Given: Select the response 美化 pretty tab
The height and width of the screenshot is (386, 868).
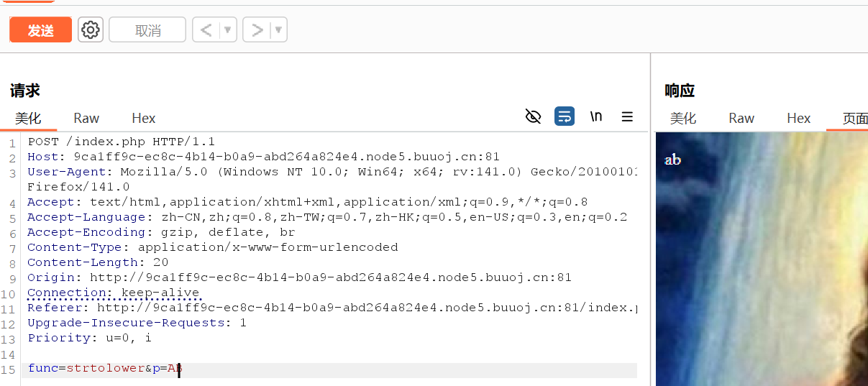Looking at the screenshot, I should [683, 119].
